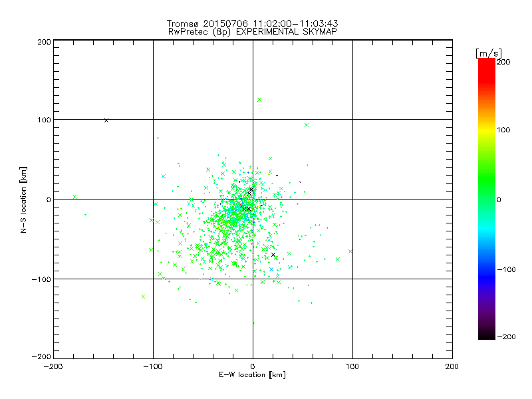Click the green cross marker at far right near -65 km
532x399 pixels.
350,251
